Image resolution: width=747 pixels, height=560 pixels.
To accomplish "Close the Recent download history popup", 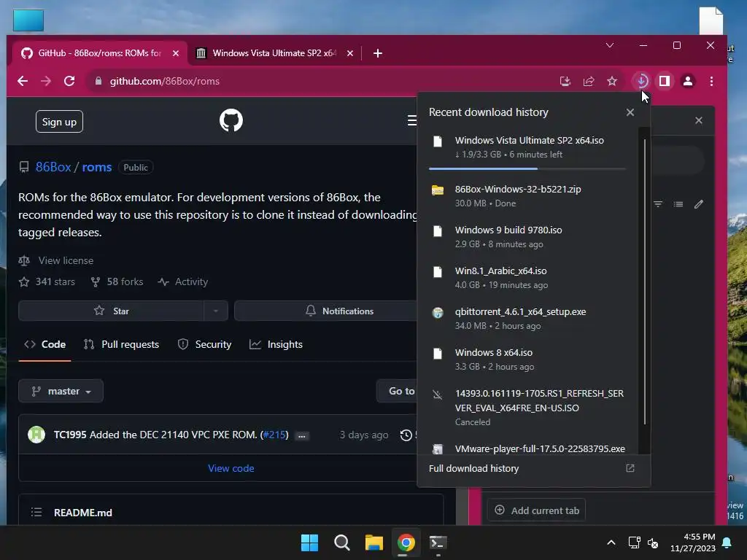I will [630, 112].
